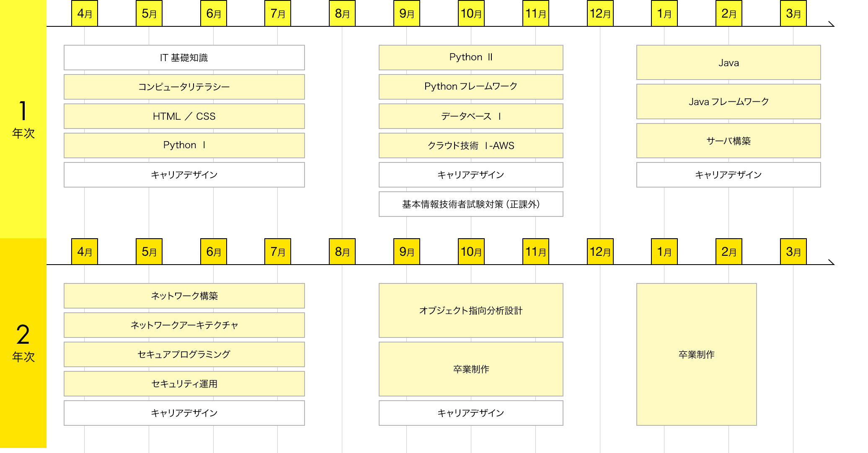Click the セキュアプログラミング course box
Screen dimensions: 868x453
point(184,355)
